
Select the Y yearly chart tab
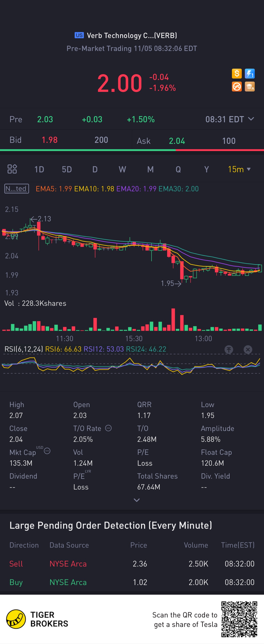(x=207, y=169)
